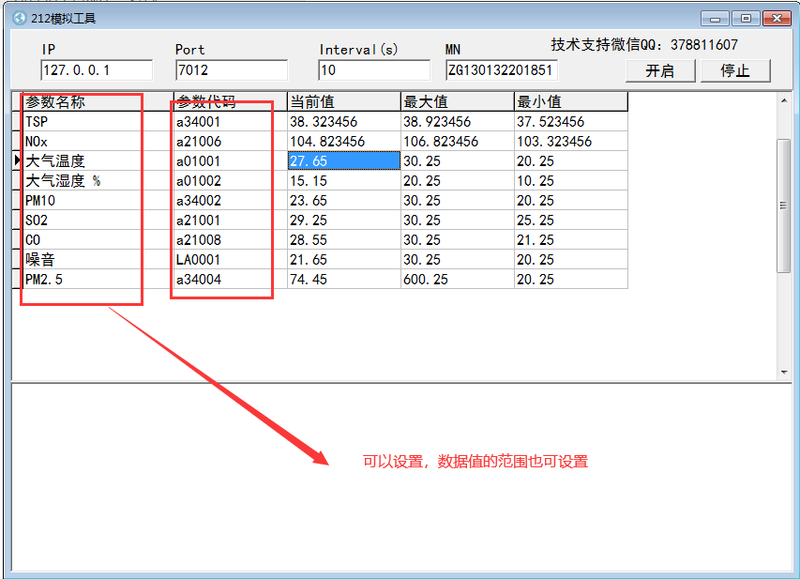Minimize the 212模拟工具 window
Screen dimensions: 800x579
(715, 19)
